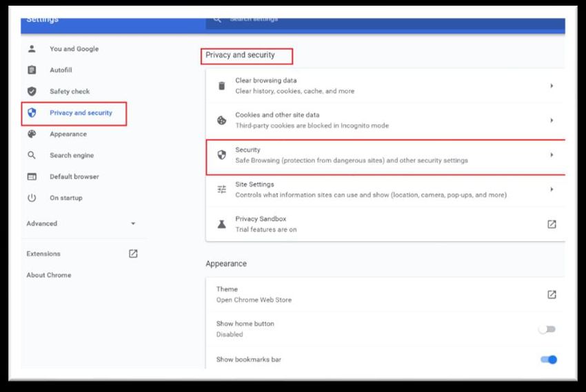Click the Safety check shield icon
The width and height of the screenshot is (586, 392).
click(32, 91)
